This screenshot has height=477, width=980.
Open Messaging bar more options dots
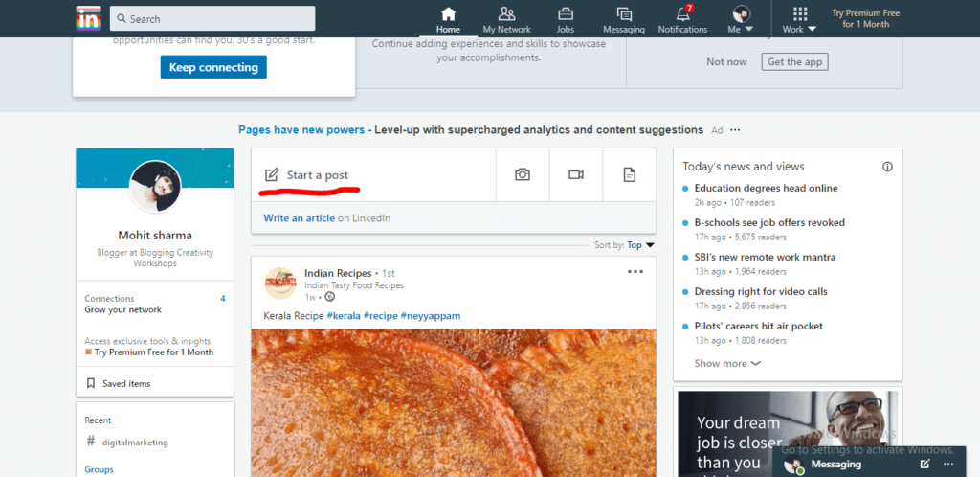pyautogui.click(x=948, y=464)
